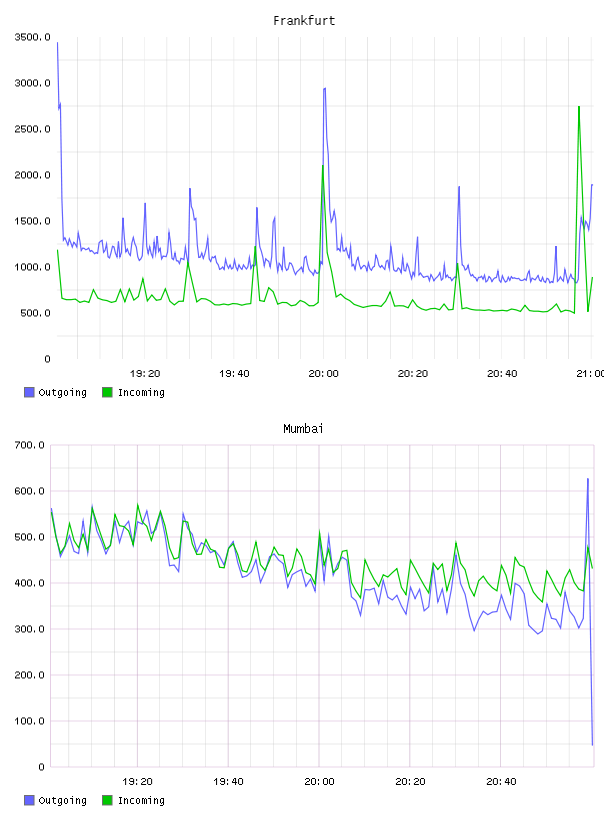Click the 21:00 time label under Frankfurt chart
This screenshot has width=608, height=816.
591,374
